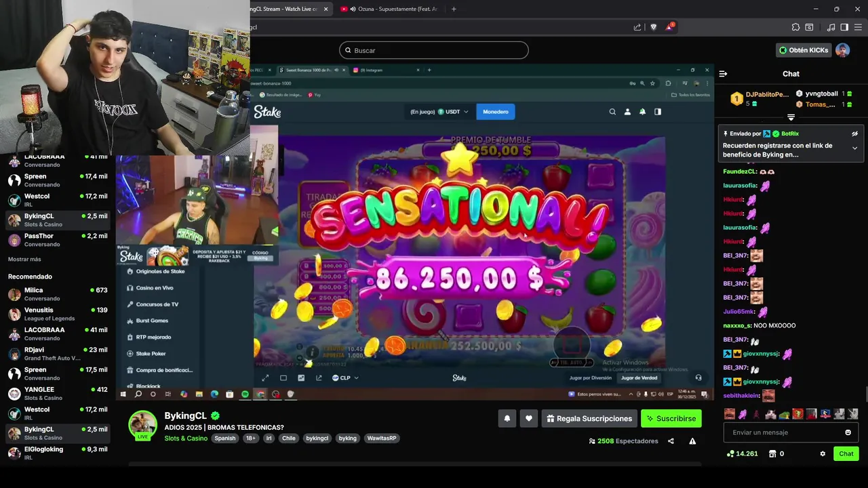Click the 14.261 channel points balance
The width and height of the screenshot is (868, 488).
click(x=742, y=453)
